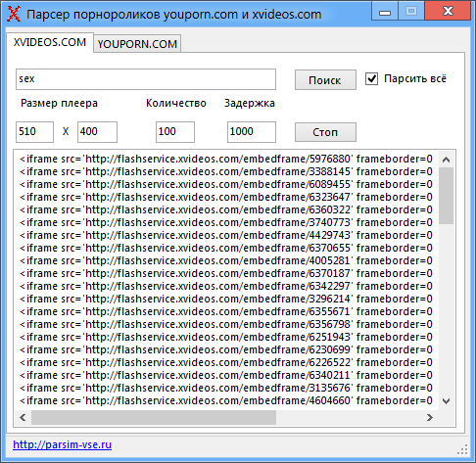This screenshot has height=463, width=476.
Task: Focus the search query field containing sex
Action: point(146,79)
